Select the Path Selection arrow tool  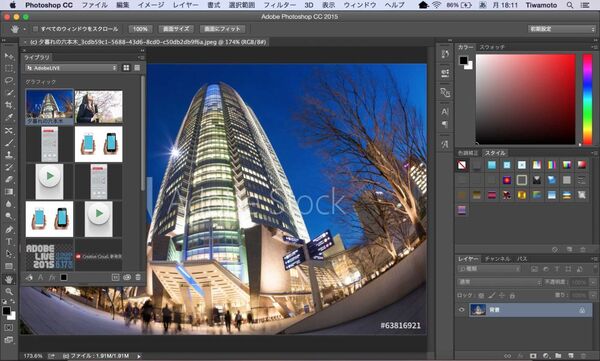click(x=8, y=253)
